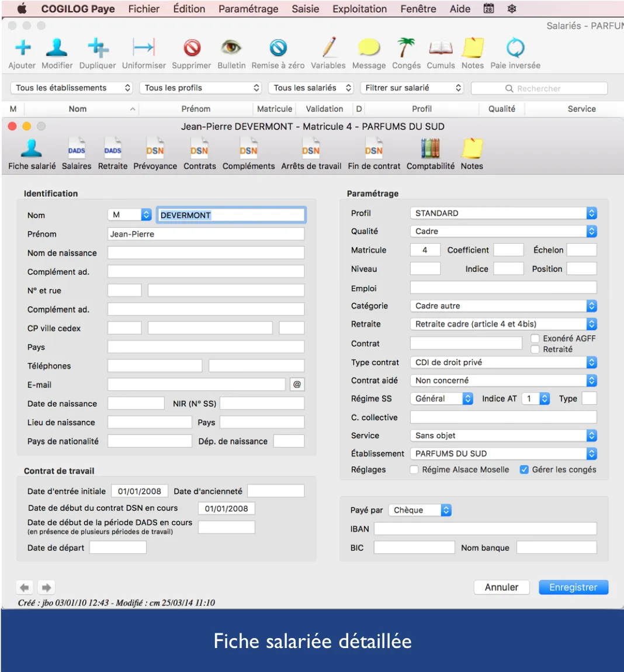Open the Fenêtre menu
Viewport: 624px width, 672px height.
click(x=418, y=9)
